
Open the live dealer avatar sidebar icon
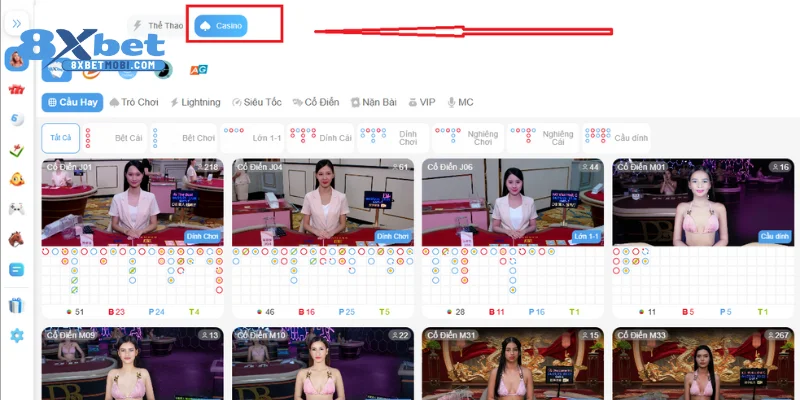click(x=16, y=59)
